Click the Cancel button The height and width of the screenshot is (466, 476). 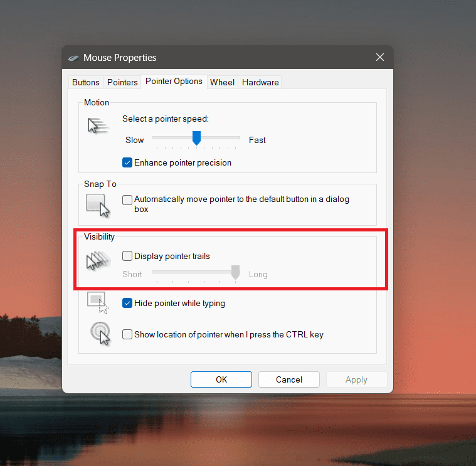(x=289, y=379)
